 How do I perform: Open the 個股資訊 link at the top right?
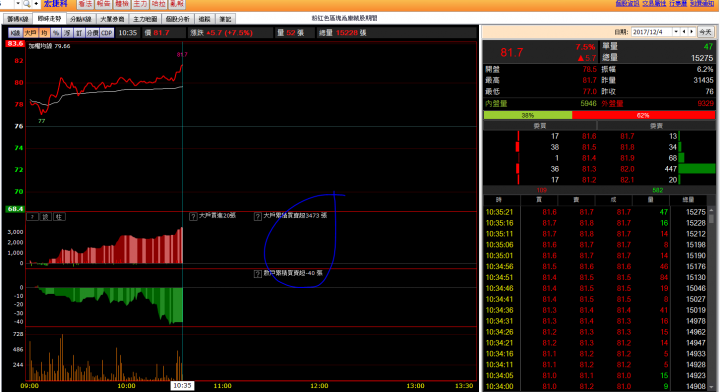[x=627, y=3]
